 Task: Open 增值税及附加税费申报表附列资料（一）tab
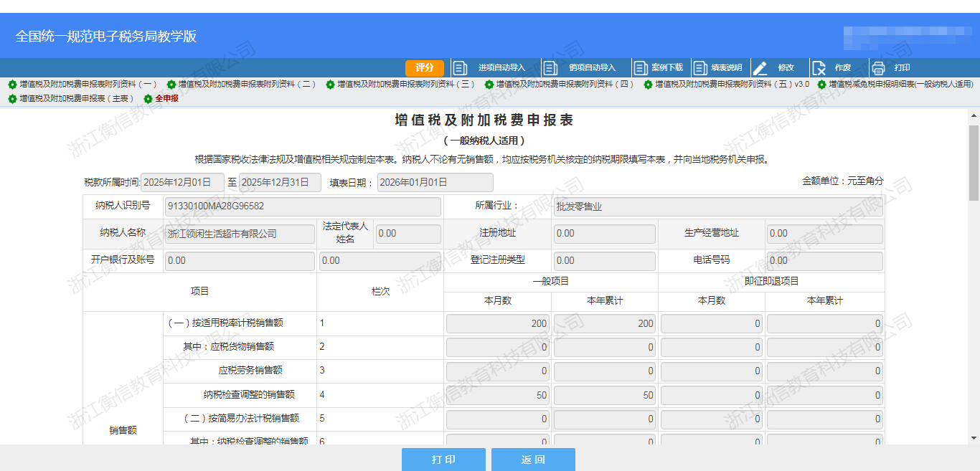[88, 85]
